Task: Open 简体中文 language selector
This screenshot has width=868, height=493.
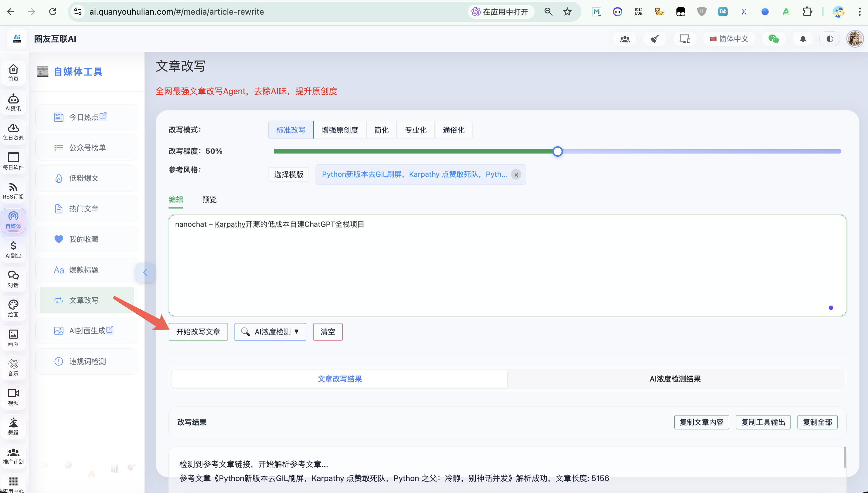Action: 729,39
